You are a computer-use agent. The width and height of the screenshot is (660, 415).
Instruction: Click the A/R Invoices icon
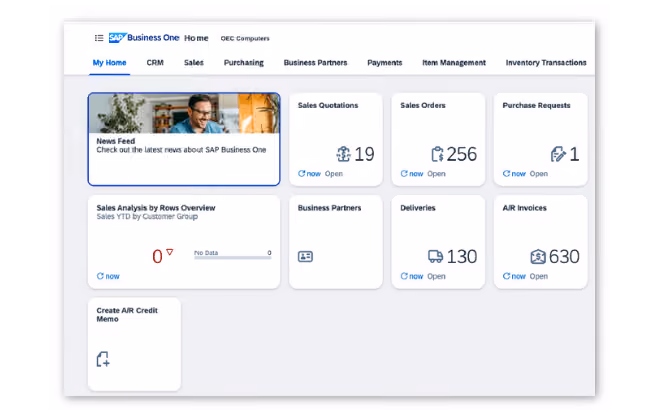point(538,256)
